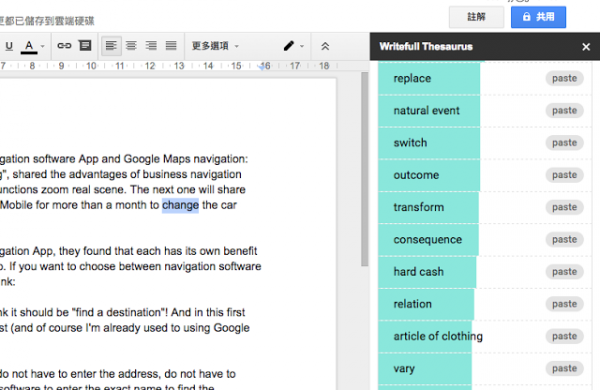600x390 pixels.
Task: Click the highlighted word 'change' in document
Action: coord(180,205)
